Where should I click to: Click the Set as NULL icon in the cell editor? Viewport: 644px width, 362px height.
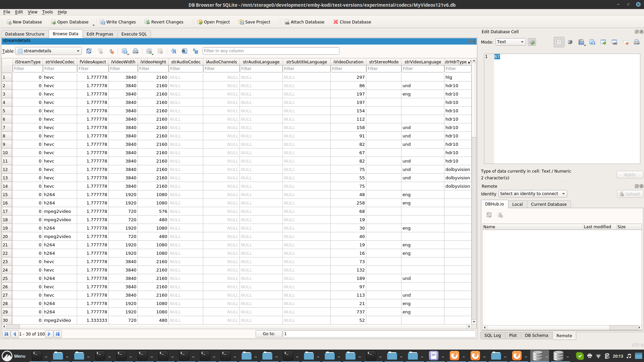click(x=626, y=42)
